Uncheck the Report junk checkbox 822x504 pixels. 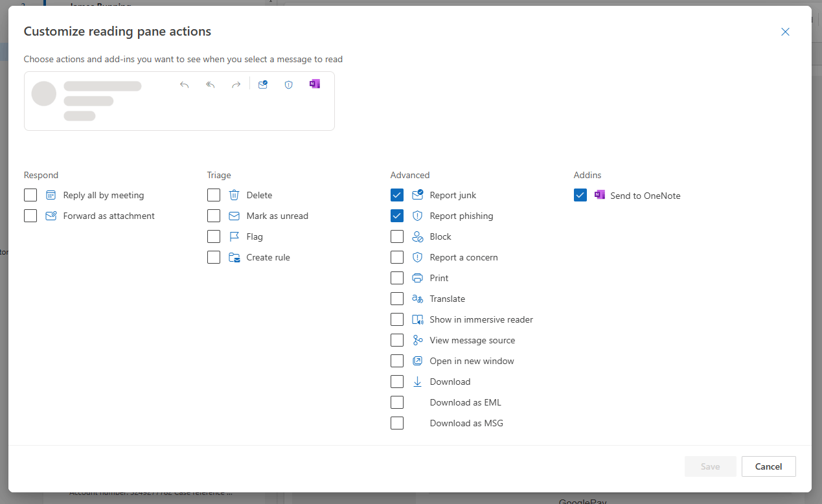point(397,195)
